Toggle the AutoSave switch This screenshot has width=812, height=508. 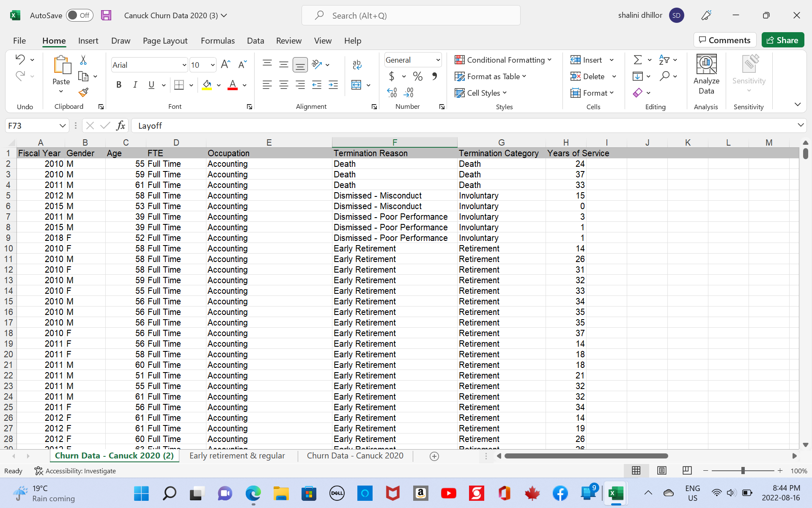click(79, 16)
